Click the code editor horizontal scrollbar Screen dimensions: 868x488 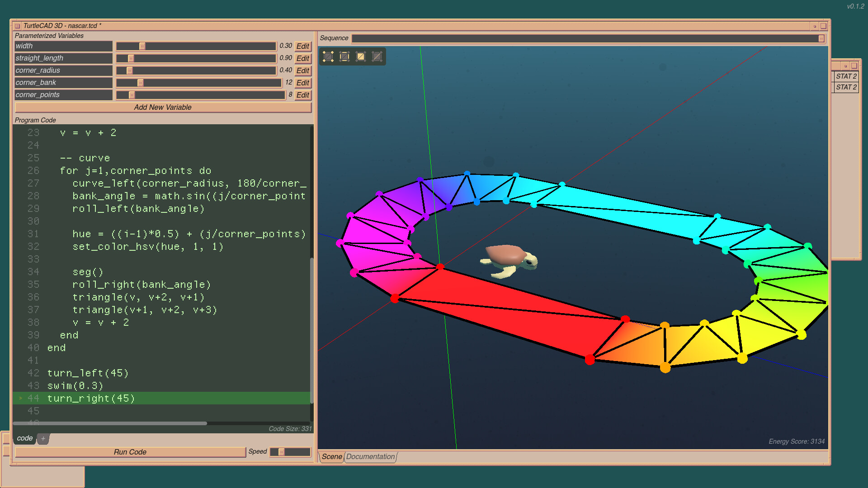[110, 423]
